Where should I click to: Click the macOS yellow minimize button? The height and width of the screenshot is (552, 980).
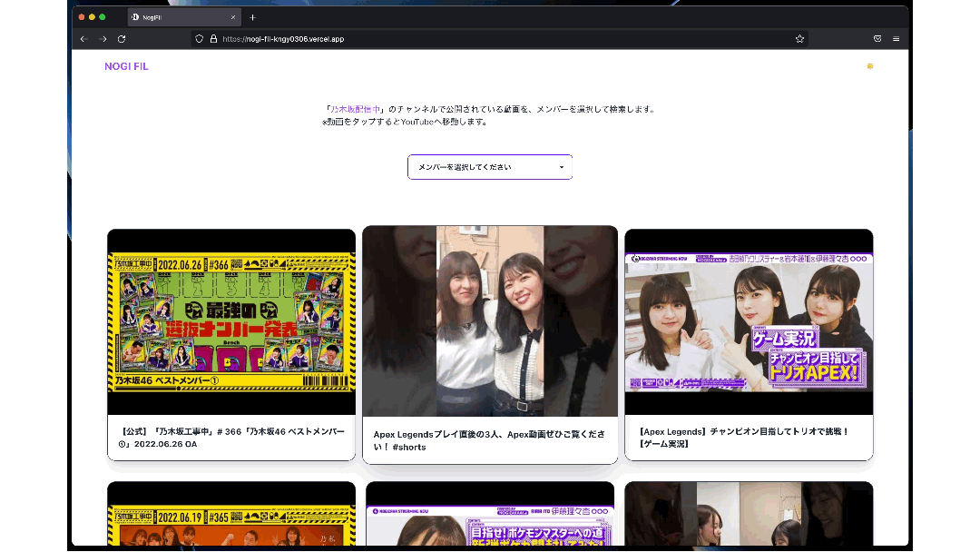tap(92, 17)
